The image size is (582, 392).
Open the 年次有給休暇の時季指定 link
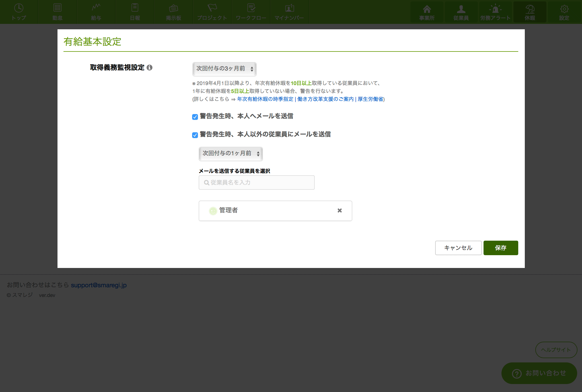(265, 99)
